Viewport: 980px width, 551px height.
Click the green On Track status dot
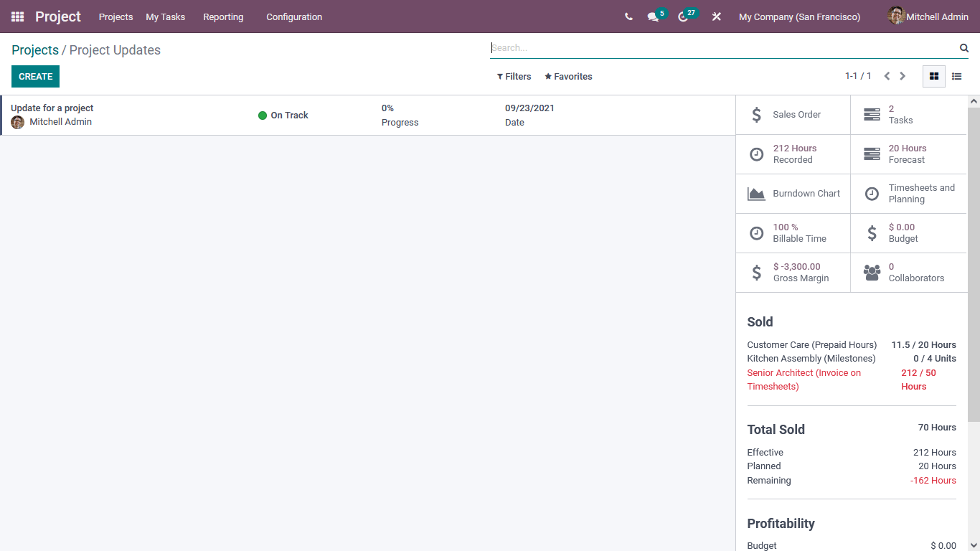click(x=263, y=116)
